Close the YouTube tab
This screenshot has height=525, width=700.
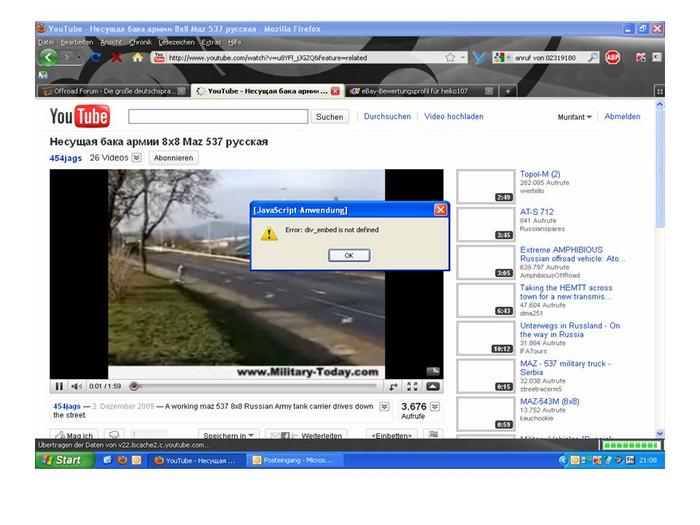pos(335,91)
